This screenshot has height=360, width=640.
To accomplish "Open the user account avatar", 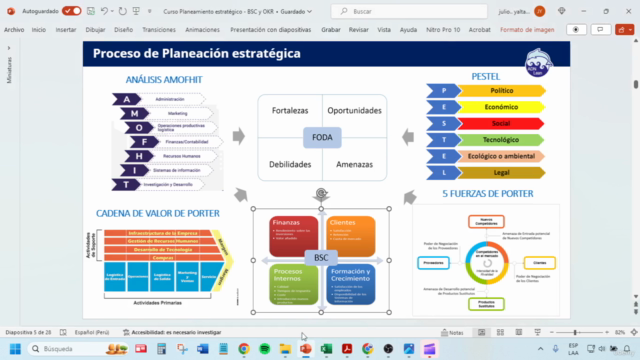I will [540, 11].
